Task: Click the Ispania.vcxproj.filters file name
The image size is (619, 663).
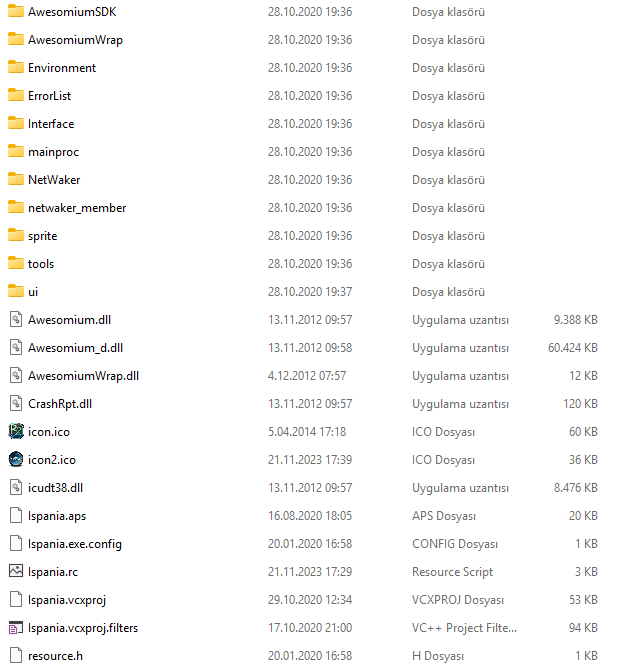Action: tap(83, 628)
